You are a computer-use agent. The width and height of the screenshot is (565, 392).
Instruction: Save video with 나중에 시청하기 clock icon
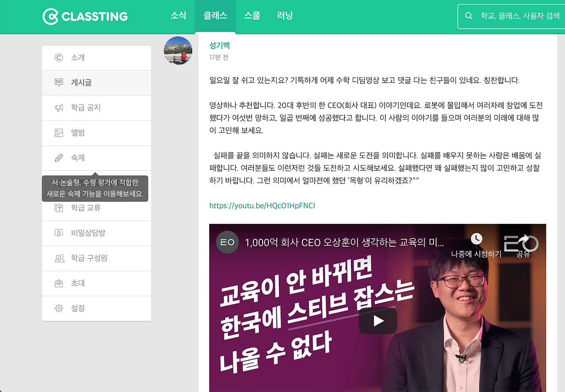tap(476, 239)
